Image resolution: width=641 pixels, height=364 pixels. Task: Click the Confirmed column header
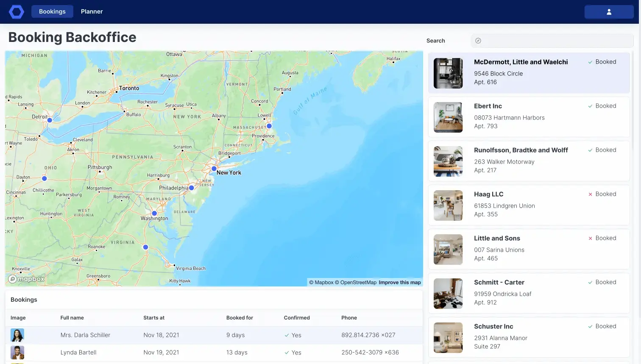coord(297,318)
